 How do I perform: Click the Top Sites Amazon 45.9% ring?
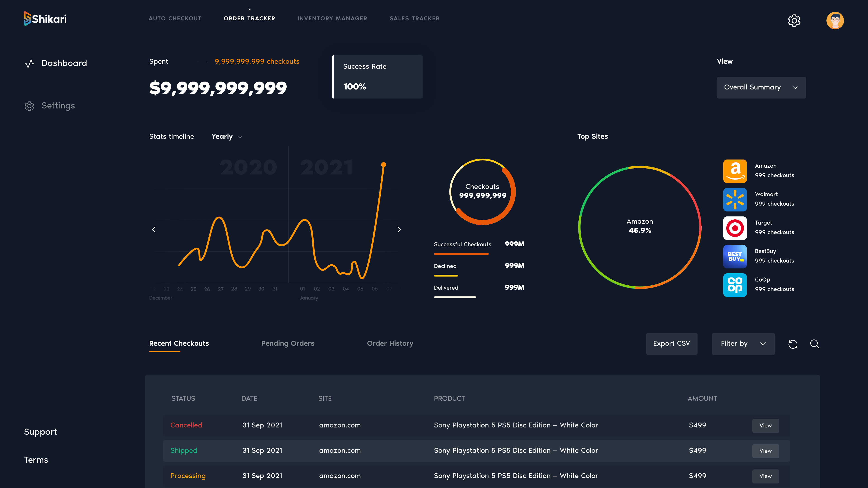coord(639,227)
